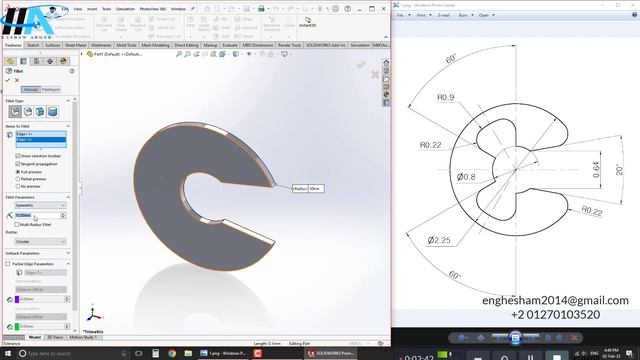The height and width of the screenshot is (360, 640).
Task: Open SolidWorks Help question mark icon
Action: click(x=347, y=9)
